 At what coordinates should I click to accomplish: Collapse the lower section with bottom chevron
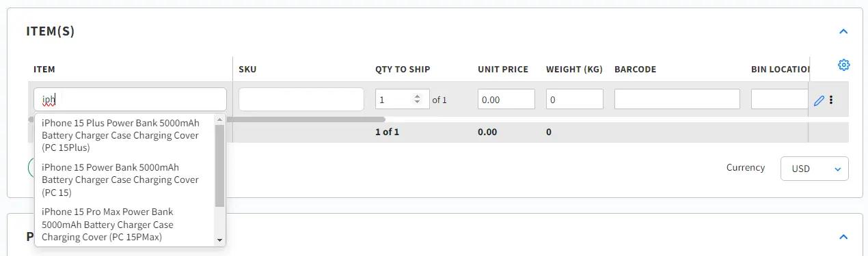843,237
